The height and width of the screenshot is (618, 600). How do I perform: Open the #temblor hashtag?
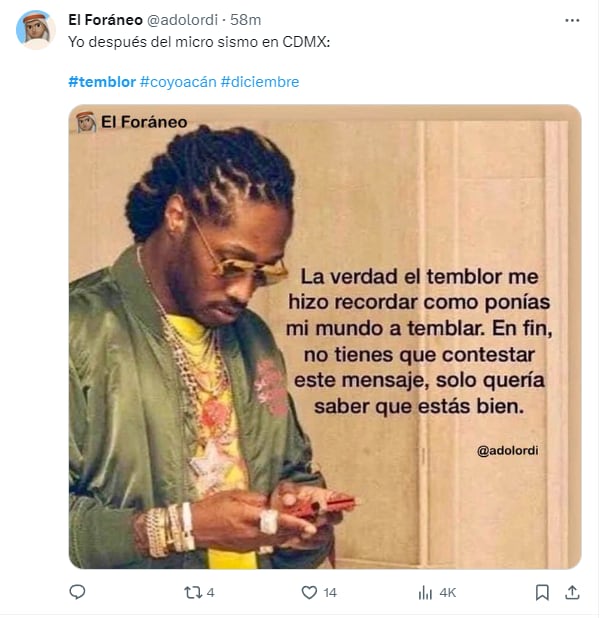pyautogui.click(x=102, y=82)
